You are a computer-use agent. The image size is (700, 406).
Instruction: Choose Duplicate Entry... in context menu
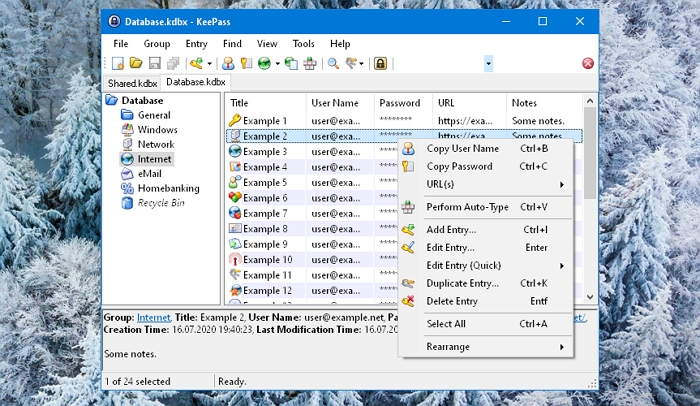(485, 284)
